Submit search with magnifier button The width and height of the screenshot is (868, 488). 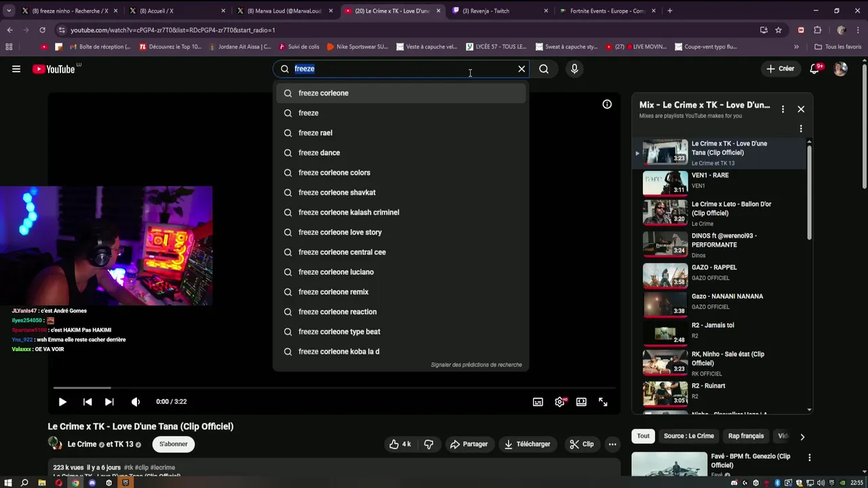pyautogui.click(x=544, y=68)
